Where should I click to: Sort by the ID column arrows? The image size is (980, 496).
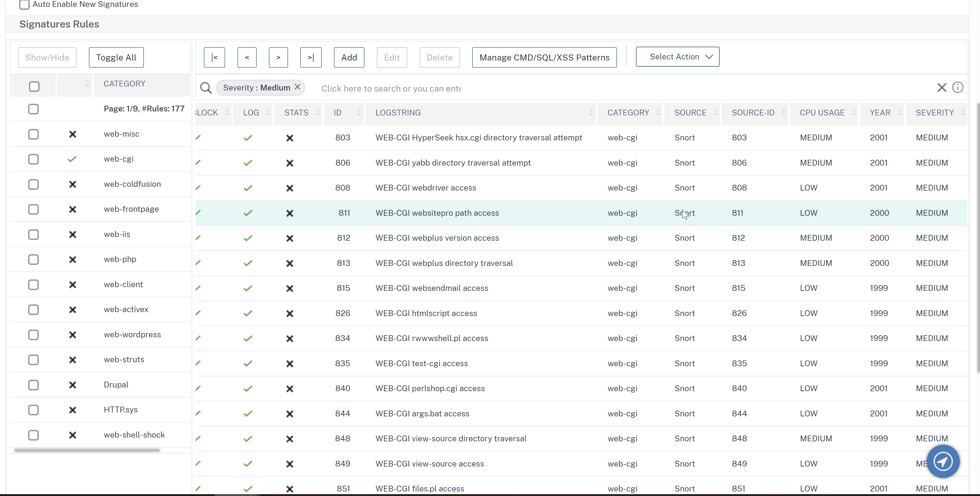(359, 112)
